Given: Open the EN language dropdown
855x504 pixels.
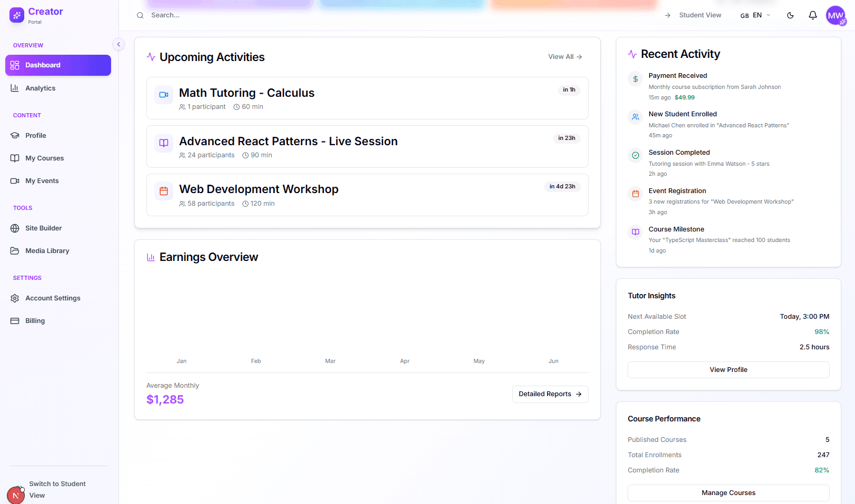Looking at the screenshot, I should click(x=756, y=15).
